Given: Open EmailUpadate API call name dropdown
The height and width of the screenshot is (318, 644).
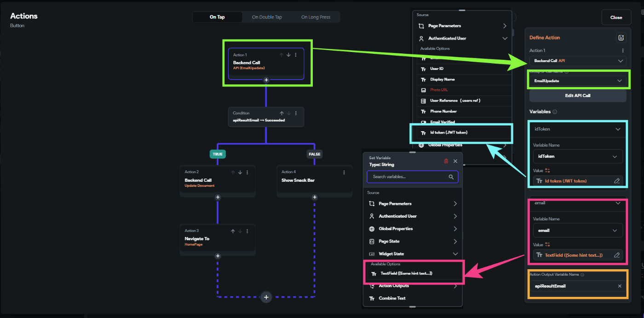Looking at the screenshot, I should pos(578,81).
